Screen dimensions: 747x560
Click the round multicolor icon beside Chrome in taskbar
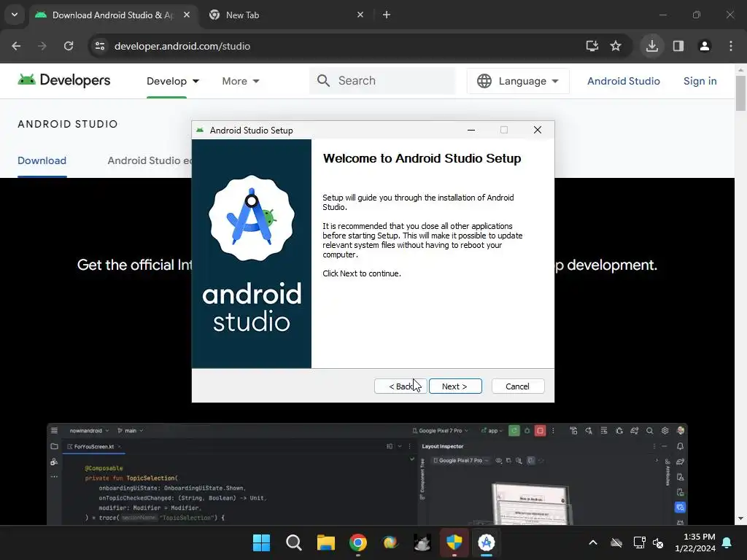click(x=390, y=542)
